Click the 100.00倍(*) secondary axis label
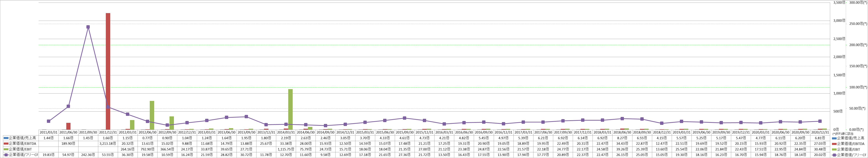Screen dimensions: 868x158 [858, 87]
